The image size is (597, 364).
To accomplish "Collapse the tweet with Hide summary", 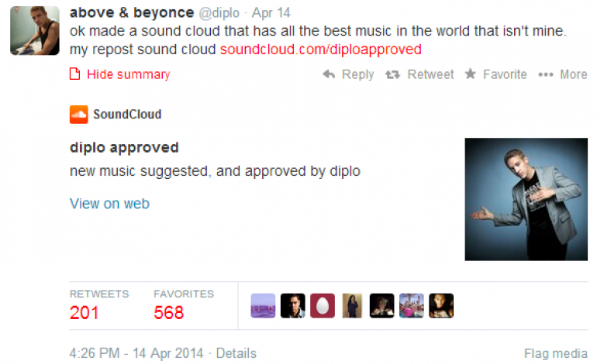I will tap(120, 74).
